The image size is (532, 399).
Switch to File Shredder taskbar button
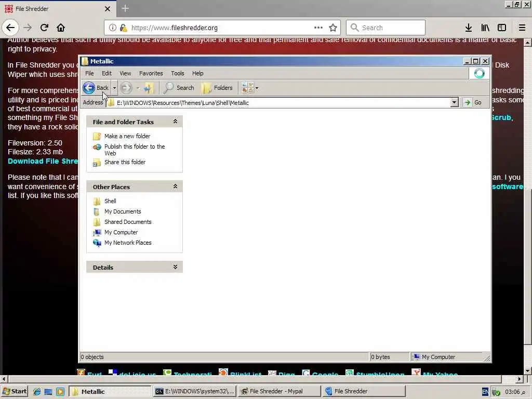click(364, 391)
